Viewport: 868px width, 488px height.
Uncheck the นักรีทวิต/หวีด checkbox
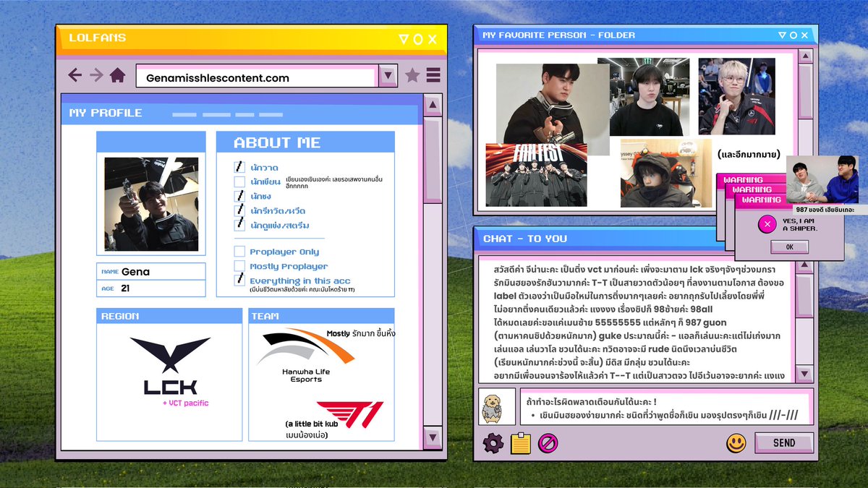tap(239, 210)
